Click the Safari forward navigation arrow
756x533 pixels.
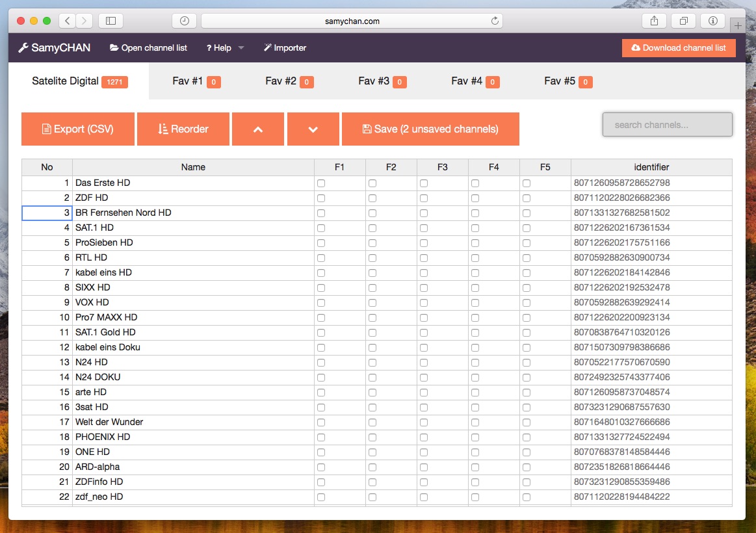[85, 21]
